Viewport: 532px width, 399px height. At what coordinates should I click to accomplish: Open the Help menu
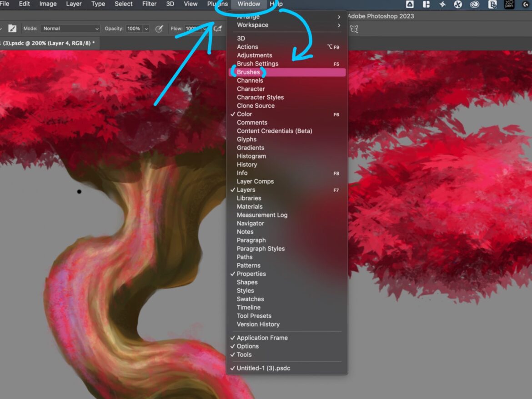click(x=276, y=4)
